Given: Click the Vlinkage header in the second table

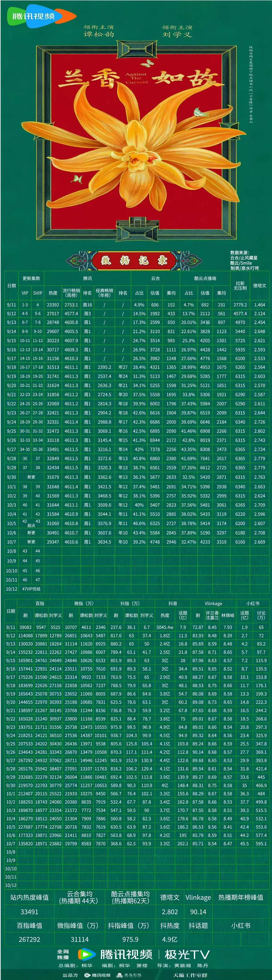Looking at the screenshot, I should coord(213,603).
